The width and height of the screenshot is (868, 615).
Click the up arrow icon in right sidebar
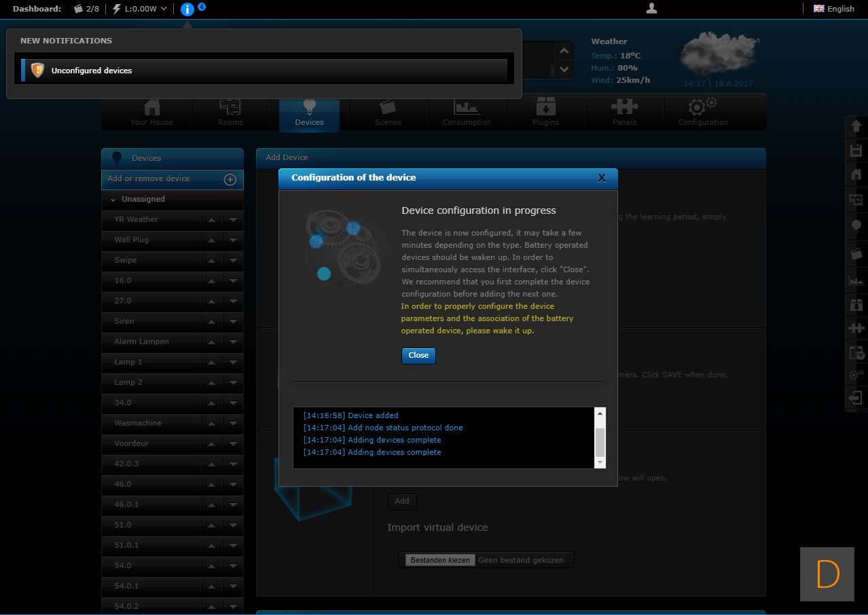[x=856, y=126]
